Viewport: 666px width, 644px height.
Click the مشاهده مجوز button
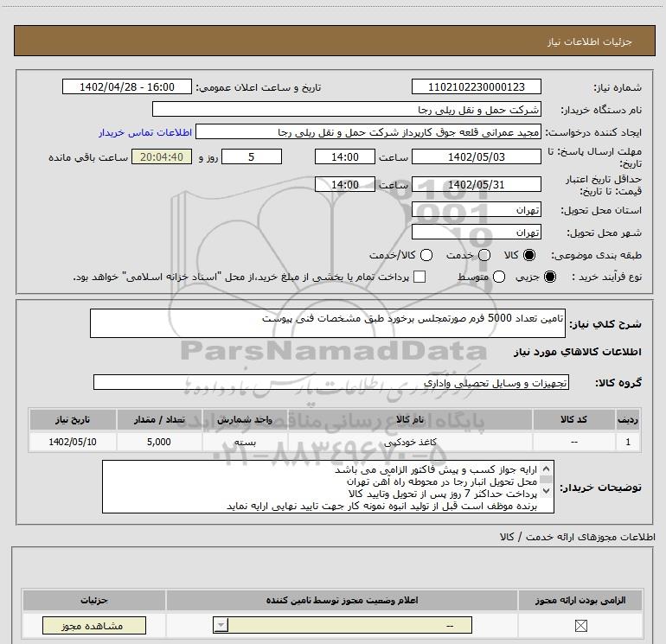click(x=94, y=626)
